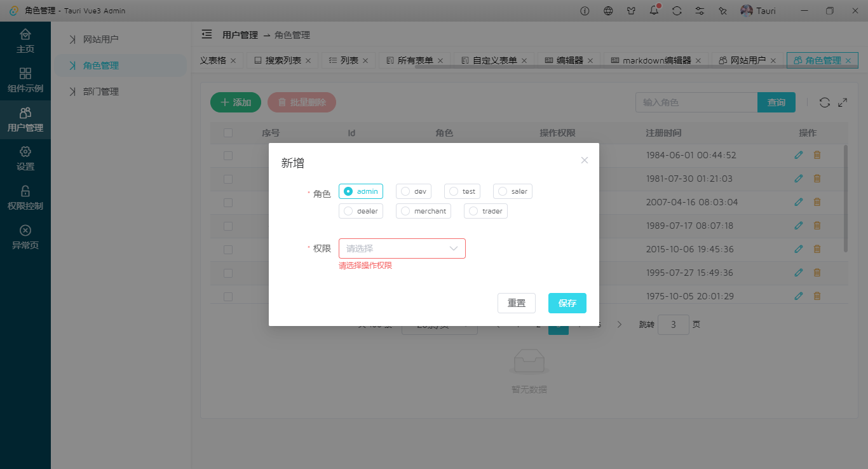Collapse the sidebar with the hamburger icon
Screen dimensions: 868x469
[205, 35]
